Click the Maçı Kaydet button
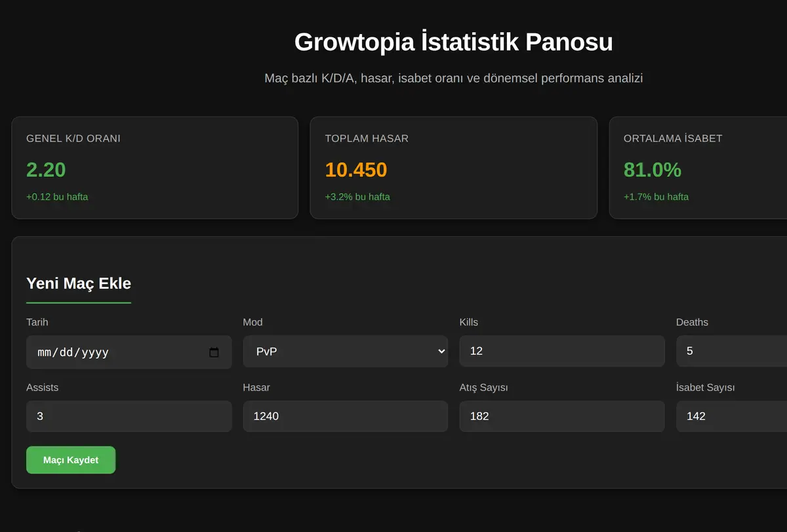Viewport: 787px width, 532px height. coord(71,460)
